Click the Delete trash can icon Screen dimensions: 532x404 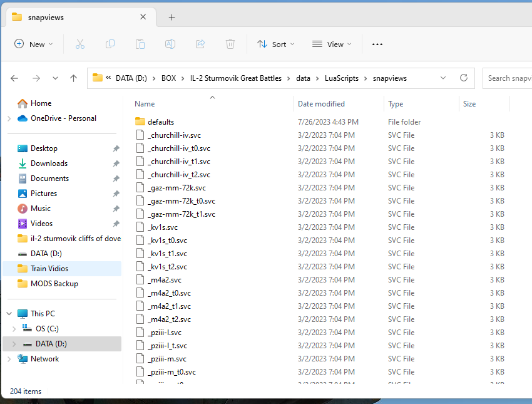tap(230, 44)
